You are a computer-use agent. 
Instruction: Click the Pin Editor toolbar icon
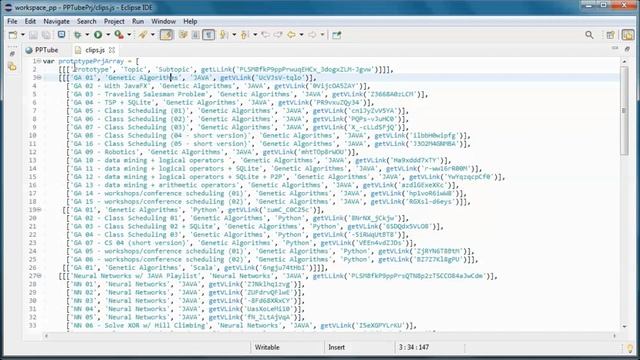point(336,35)
